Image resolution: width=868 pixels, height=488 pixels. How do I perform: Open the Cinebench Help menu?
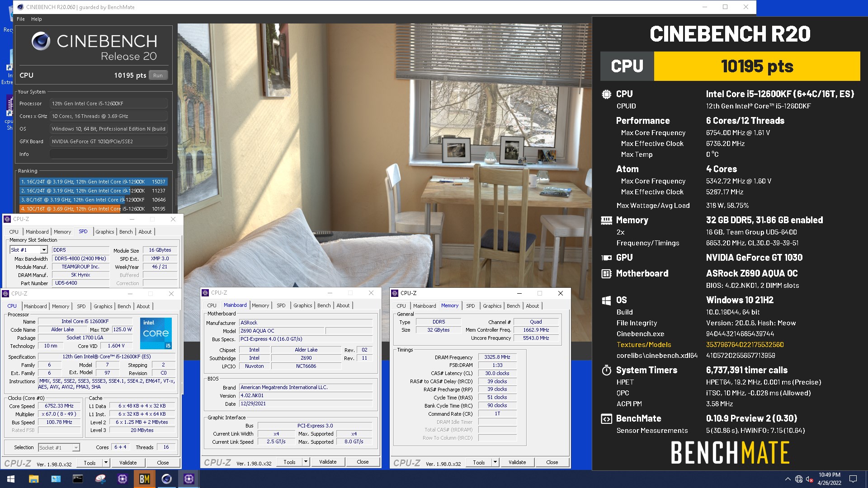click(37, 19)
